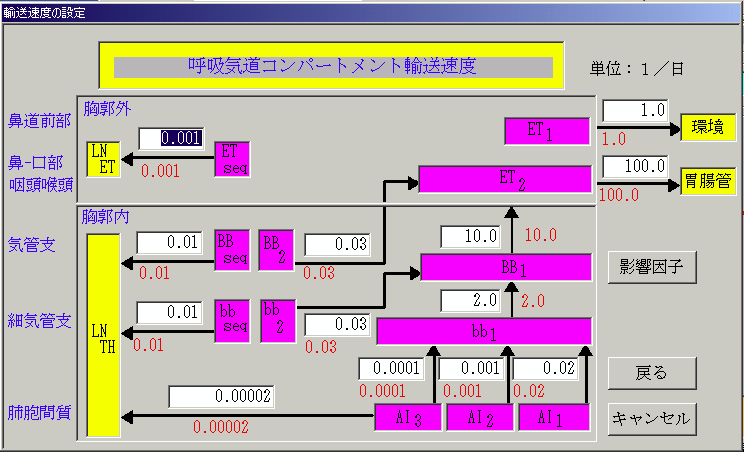This screenshot has height=452, width=744.
Task: Focus the 0.00002 rate input field
Action: tap(221, 396)
